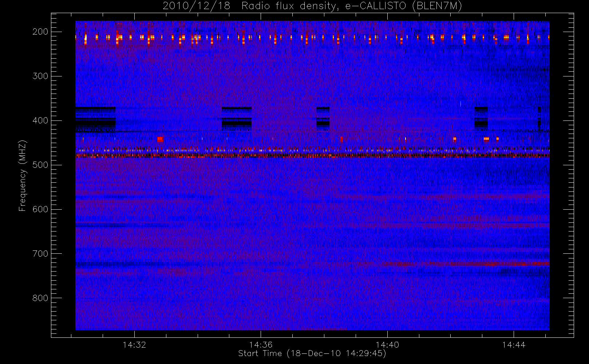Select the 200 frequency tick label
Viewport: 589px width, 364px height.
(40, 32)
